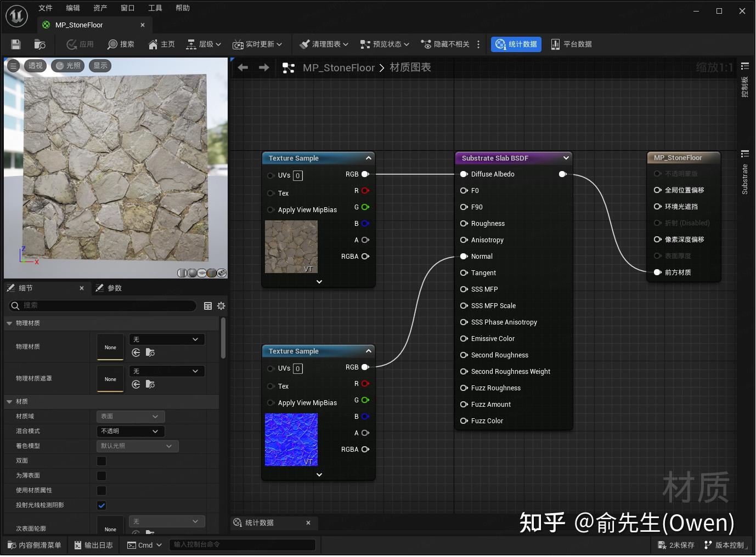756x557 pixels.
Task: Open the 窗口 menu
Action: coord(127,8)
